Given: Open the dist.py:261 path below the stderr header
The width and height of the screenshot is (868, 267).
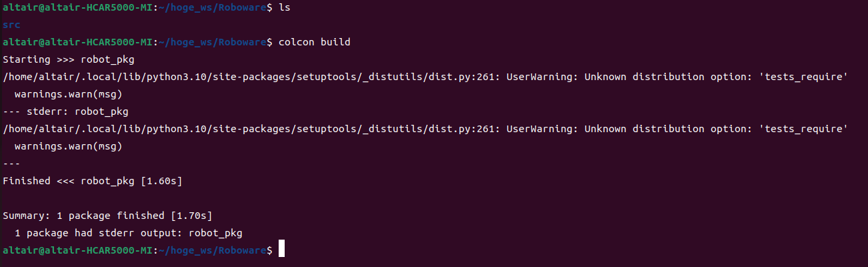Looking at the screenshot, I should 248,129.
